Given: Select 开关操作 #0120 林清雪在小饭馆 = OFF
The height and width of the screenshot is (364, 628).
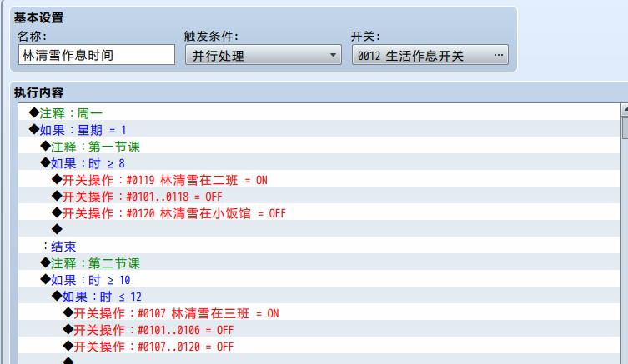Looking at the screenshot, I should 319,212.
